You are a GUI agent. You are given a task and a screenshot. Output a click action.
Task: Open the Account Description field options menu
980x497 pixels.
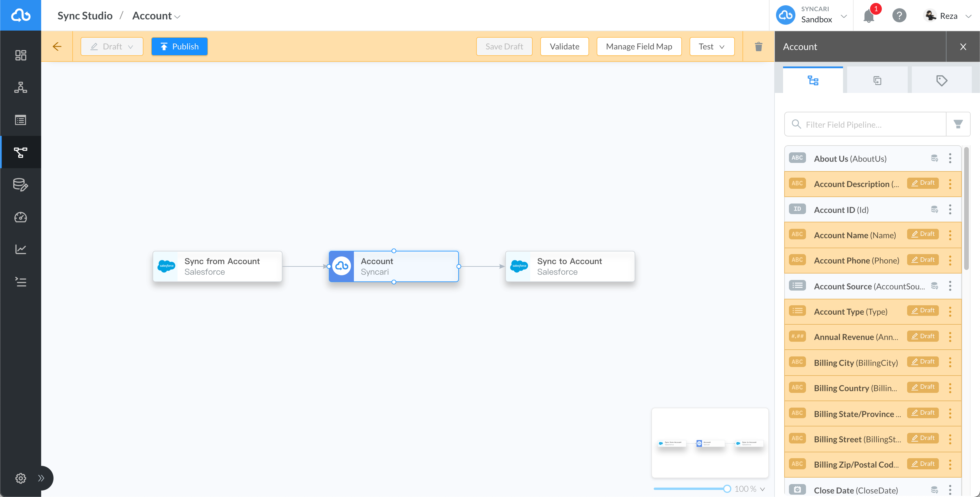(950, 184)
